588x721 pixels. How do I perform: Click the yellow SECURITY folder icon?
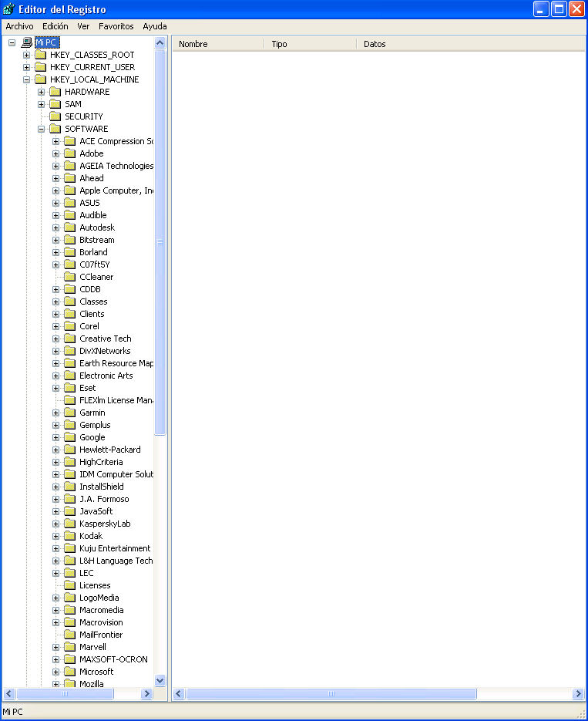pyautogui.click(x=55, y=116)
